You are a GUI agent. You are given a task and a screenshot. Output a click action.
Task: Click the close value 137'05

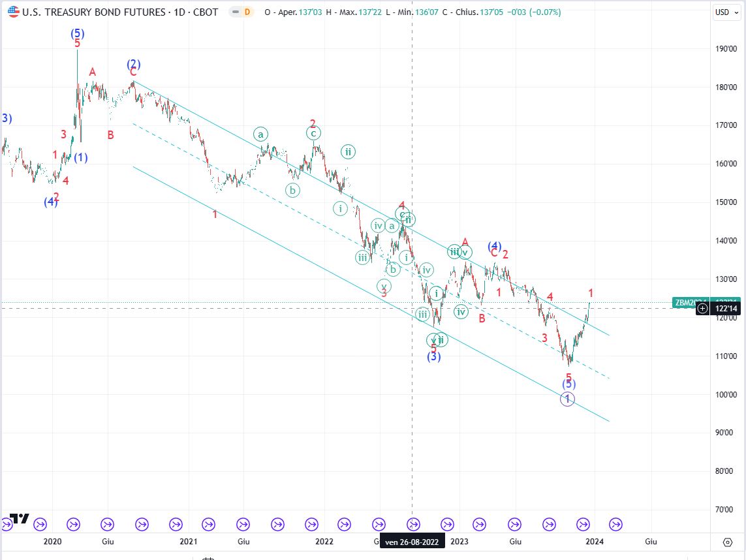tap(491, 12)
